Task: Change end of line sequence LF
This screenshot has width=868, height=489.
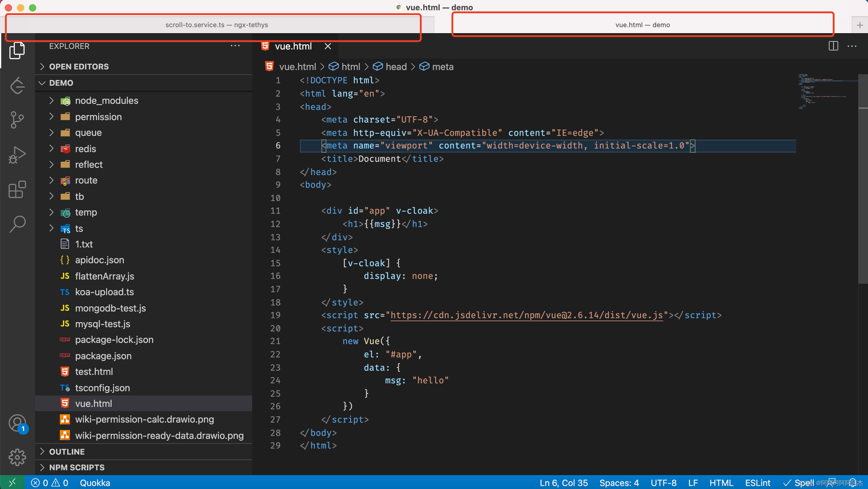Action: coord(693,483)
